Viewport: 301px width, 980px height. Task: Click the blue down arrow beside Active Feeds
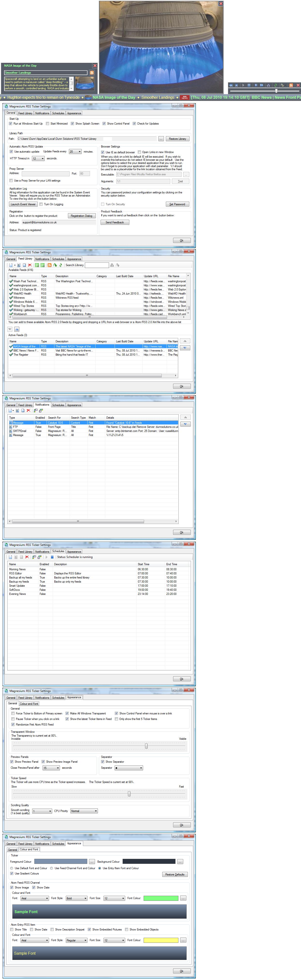coord(185,348)
